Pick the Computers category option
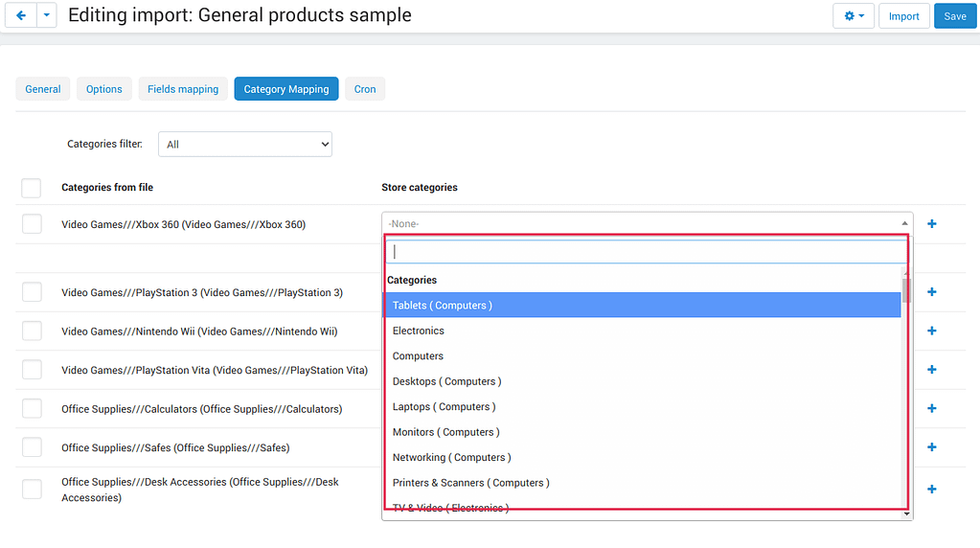The image size is (980, 548). point(642,356)
